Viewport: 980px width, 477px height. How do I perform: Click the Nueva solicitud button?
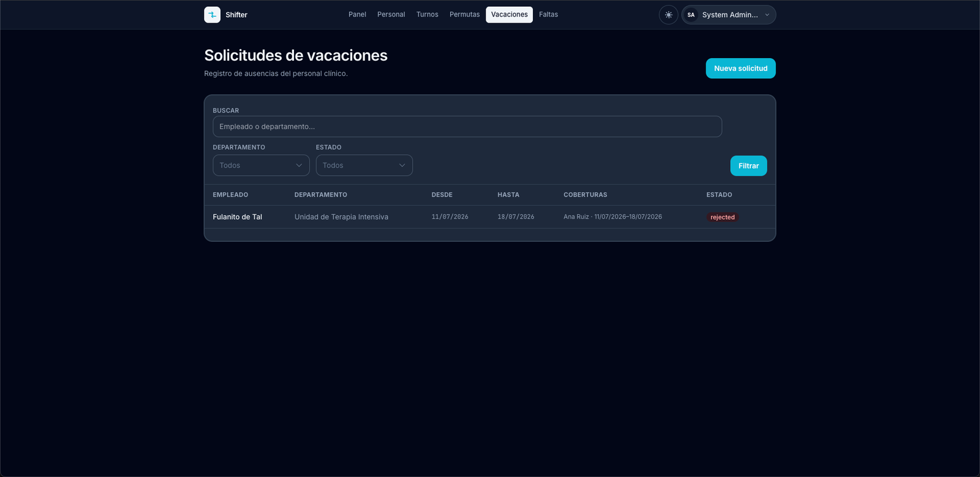coord(741,69)
